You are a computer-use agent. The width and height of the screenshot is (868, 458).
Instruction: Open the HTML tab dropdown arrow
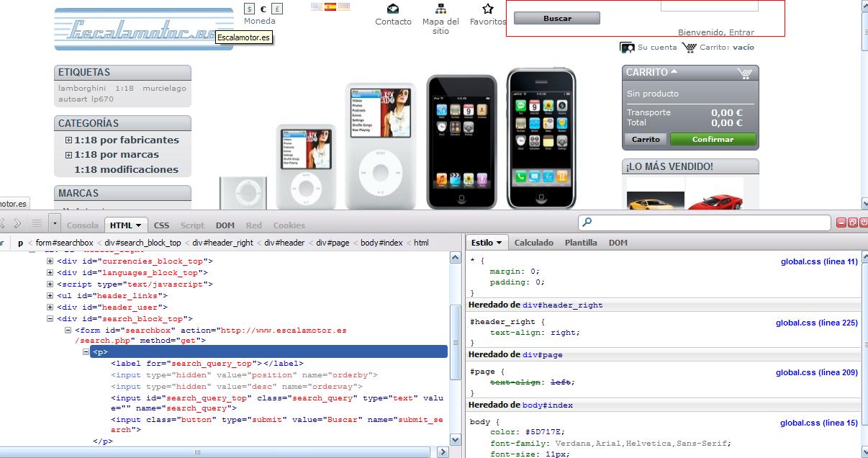click(x=138, y=225)
